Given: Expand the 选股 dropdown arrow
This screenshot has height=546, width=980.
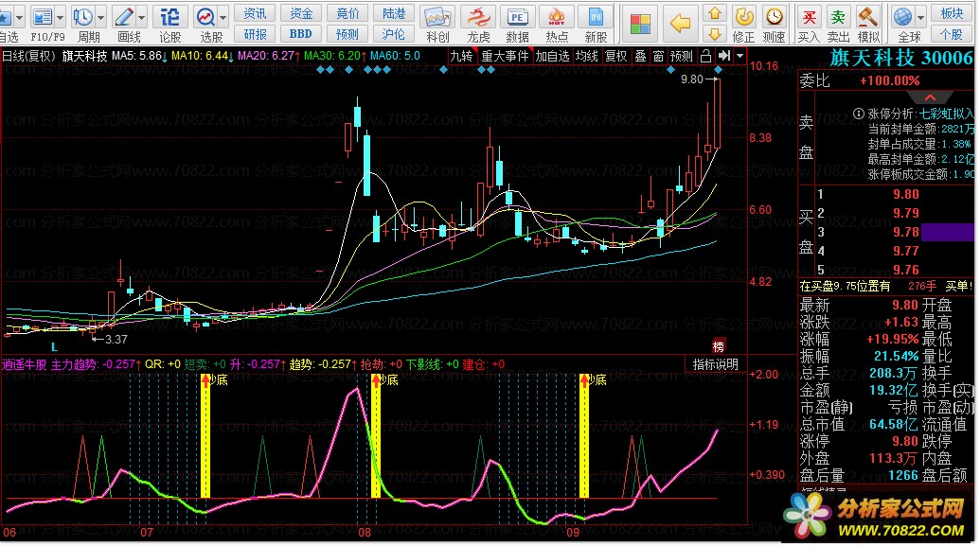Looking at the screenshot, I should 223,17.
